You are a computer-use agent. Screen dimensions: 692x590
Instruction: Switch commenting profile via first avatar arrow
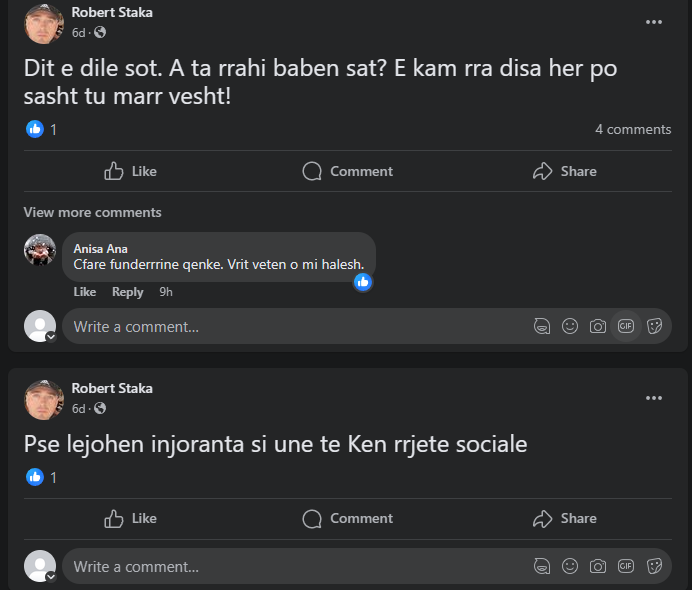click(x=50, y=337)
